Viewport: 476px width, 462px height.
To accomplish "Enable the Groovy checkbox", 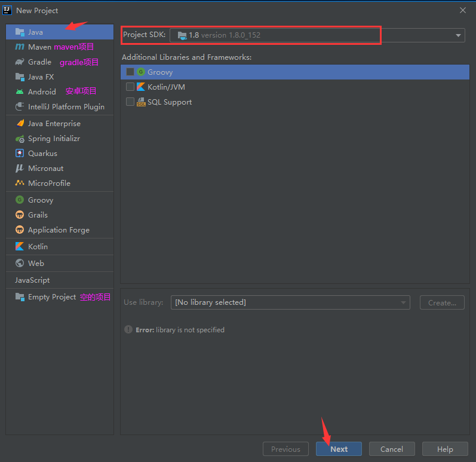I will click(130, 72).
